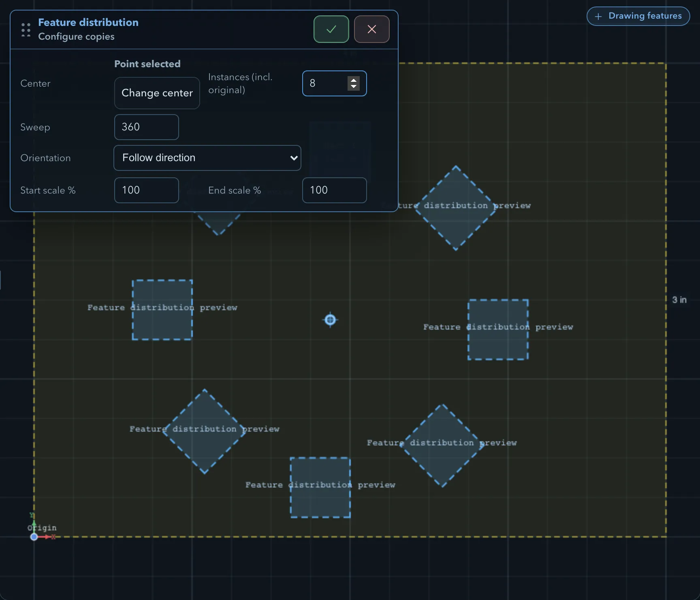Select the crosshair center point on the canvas

point(330,320)
